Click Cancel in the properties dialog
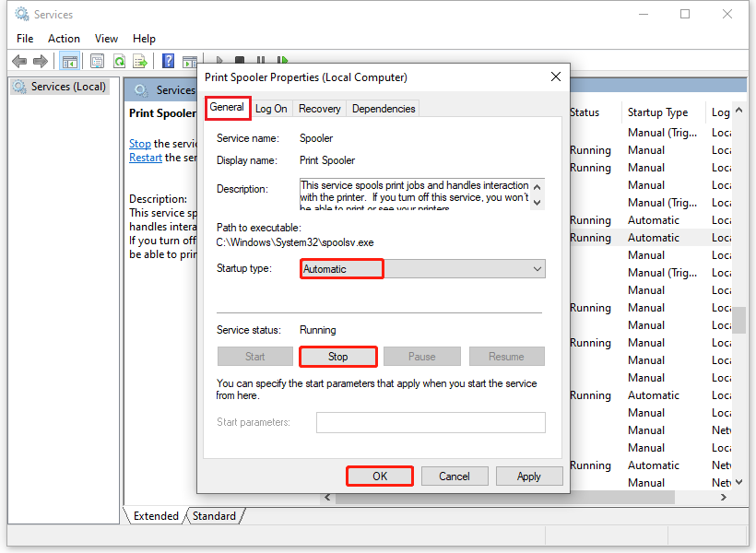 click(455, 477)
